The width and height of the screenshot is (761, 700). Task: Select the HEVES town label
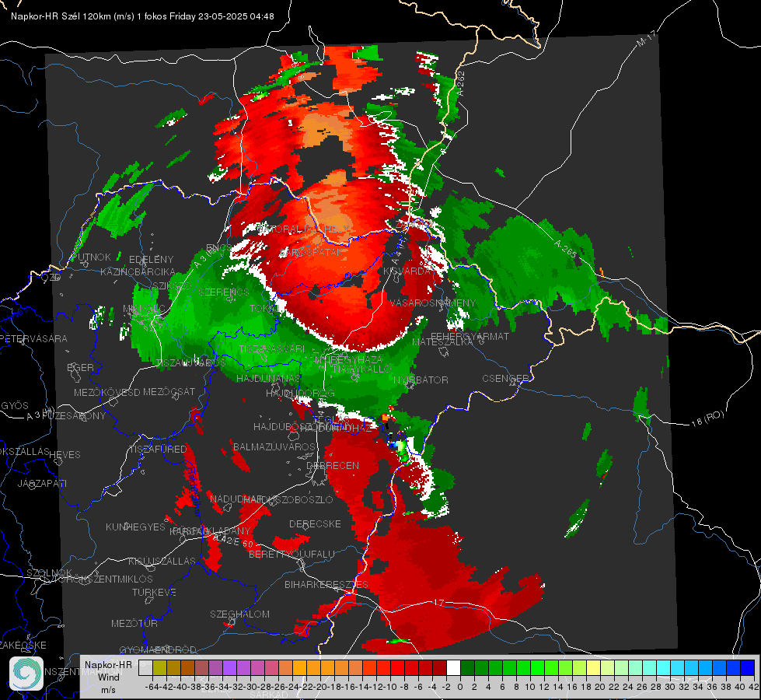point(65,454)
